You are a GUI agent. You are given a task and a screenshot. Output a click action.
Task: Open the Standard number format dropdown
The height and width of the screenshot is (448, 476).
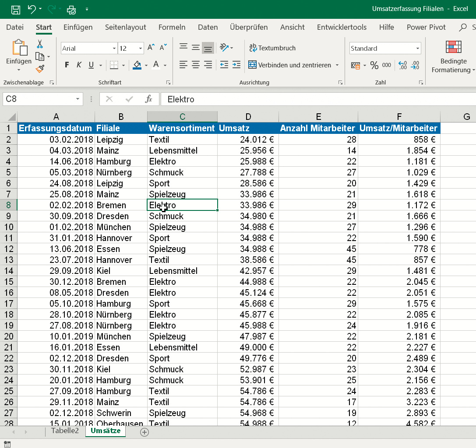(x=417, y=49)
